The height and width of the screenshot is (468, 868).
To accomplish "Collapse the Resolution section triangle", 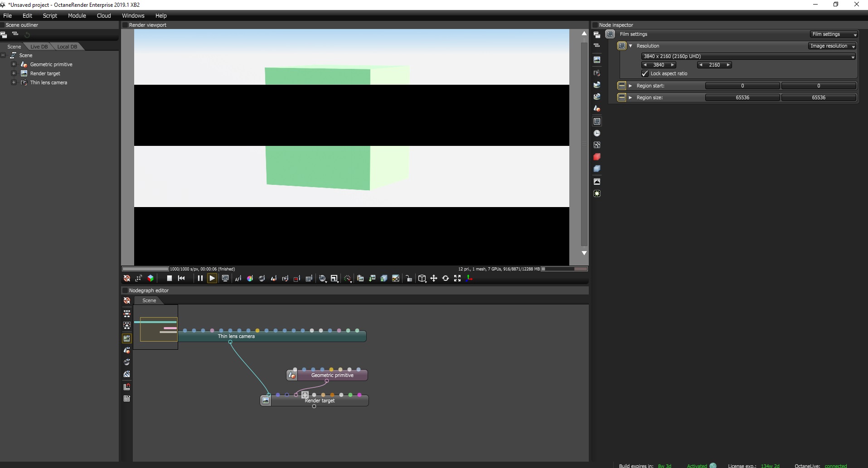I will click(630, 46).
